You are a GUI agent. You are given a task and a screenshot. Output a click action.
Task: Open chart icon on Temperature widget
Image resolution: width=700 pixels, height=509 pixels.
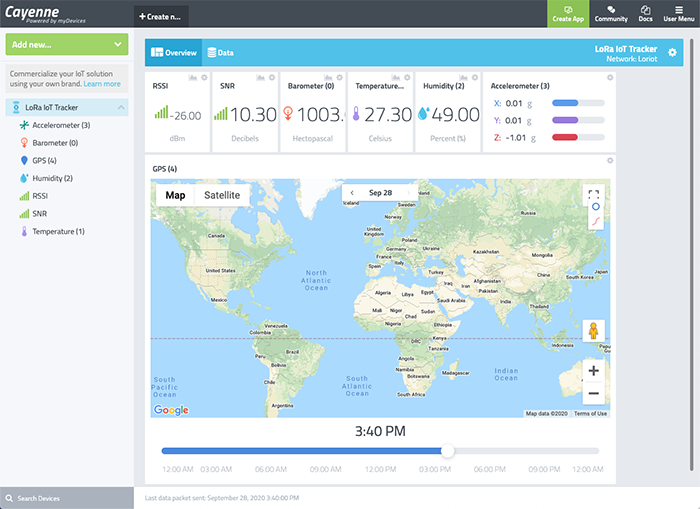[x=396, y=78]
